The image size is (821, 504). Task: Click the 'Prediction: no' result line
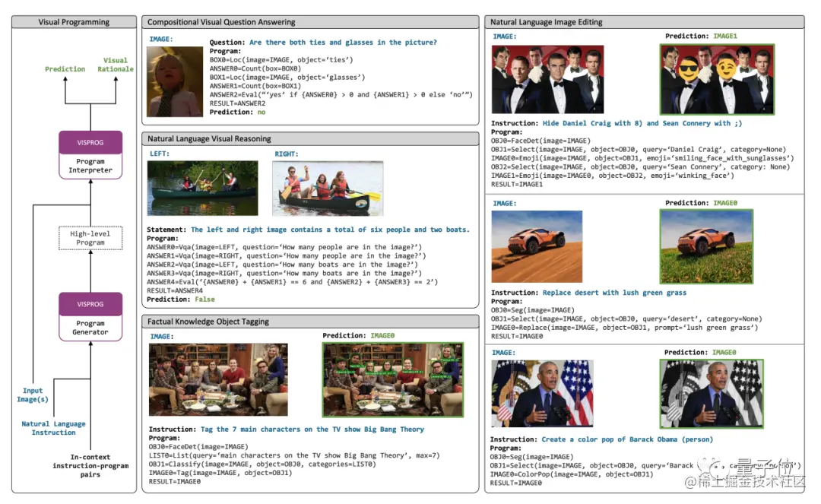(x=238, y=112)
